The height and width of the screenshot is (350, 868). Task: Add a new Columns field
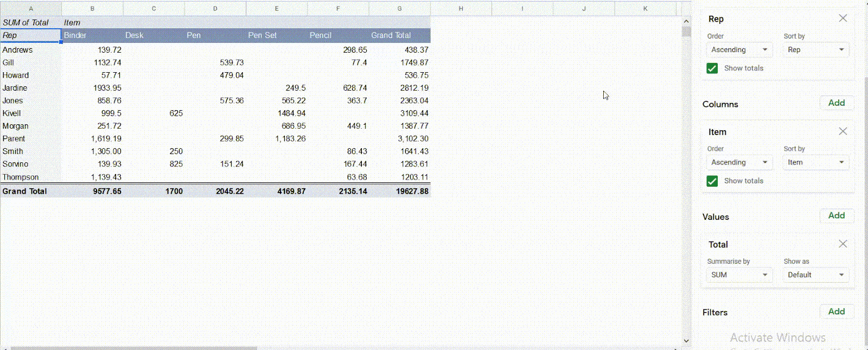[837, 103]
